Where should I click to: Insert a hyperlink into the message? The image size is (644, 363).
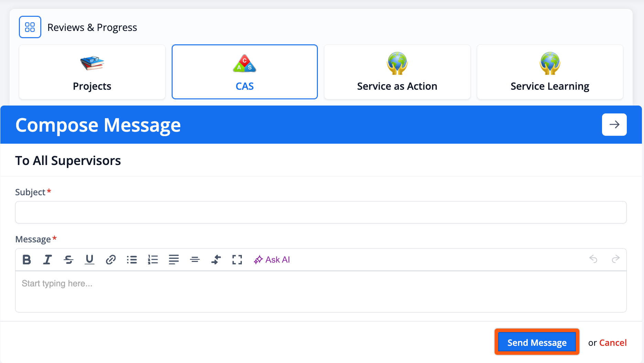[110, 260]
